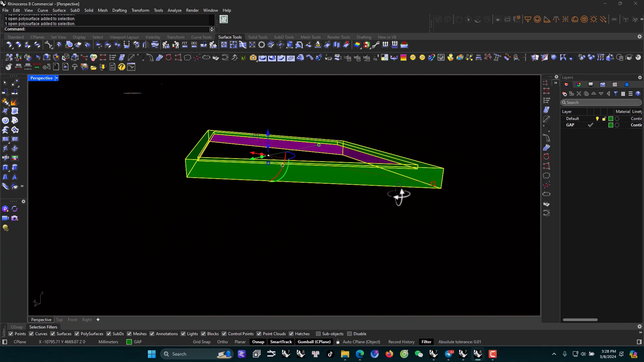The image size is (644, 362).
Task: Click Record History in status bar
Action: coord(401,342)
